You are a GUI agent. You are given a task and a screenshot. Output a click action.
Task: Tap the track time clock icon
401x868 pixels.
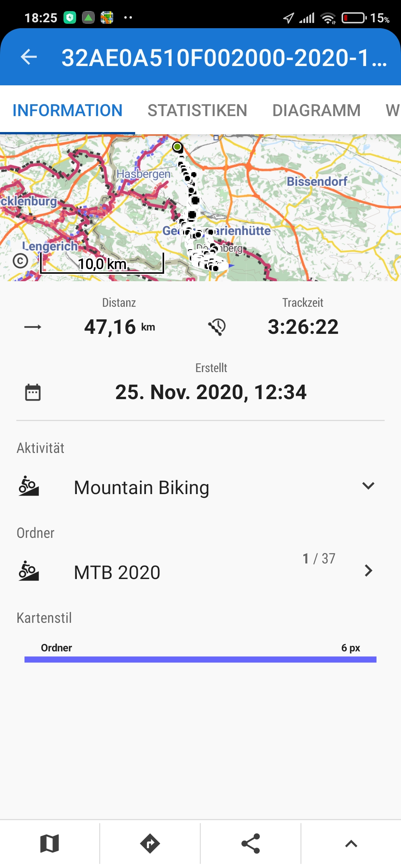tap(217, 327)
